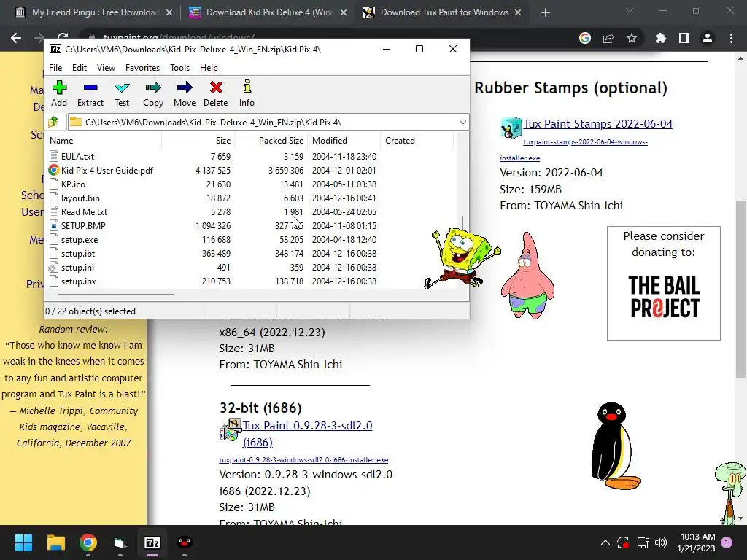Click the Pingu app taskbar icon
The image size is (747, 560).
185,542
